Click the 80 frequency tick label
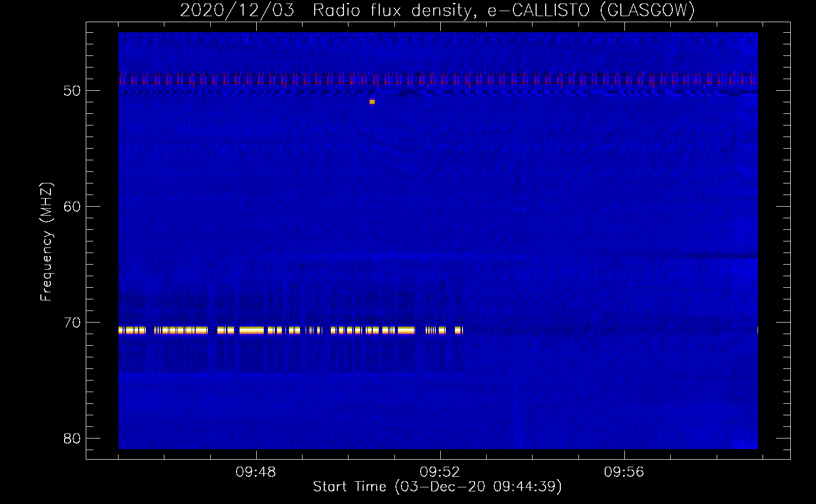The width and height of the screenshot is (816, 504). 72,438
